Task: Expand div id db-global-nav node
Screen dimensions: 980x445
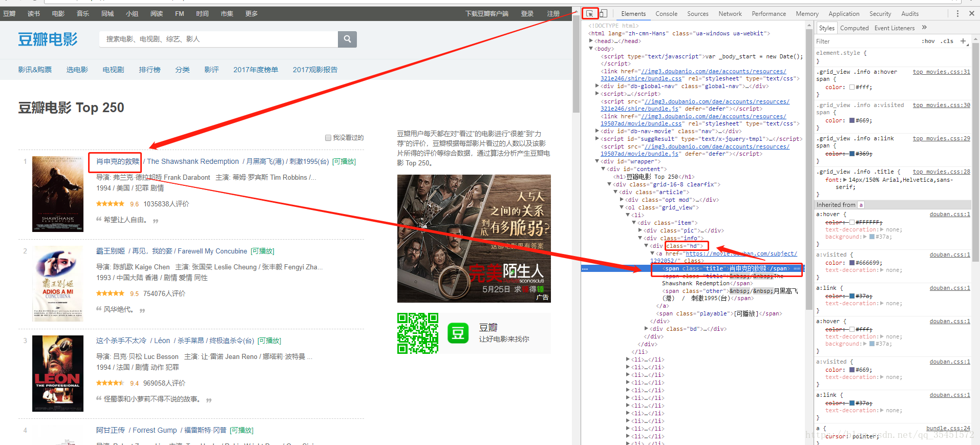Action: click(598, 86)
